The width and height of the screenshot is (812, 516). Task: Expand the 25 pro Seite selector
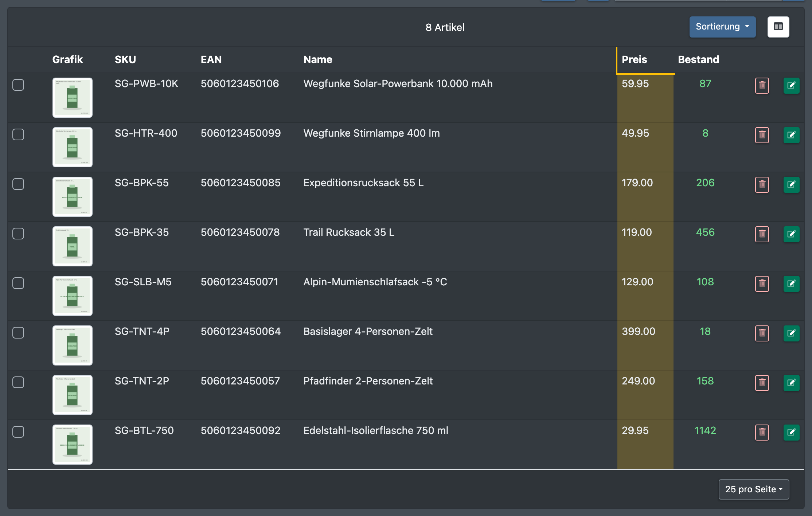754,489
